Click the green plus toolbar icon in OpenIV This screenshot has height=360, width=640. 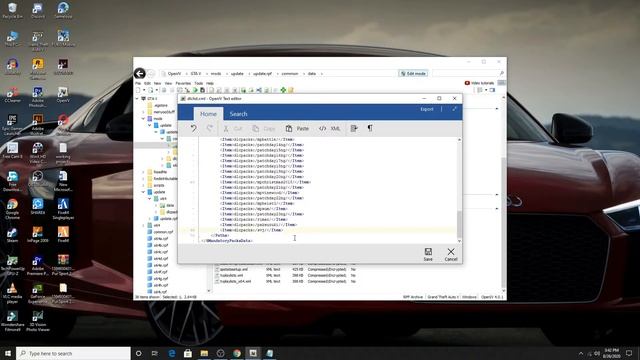click(283, 90)
